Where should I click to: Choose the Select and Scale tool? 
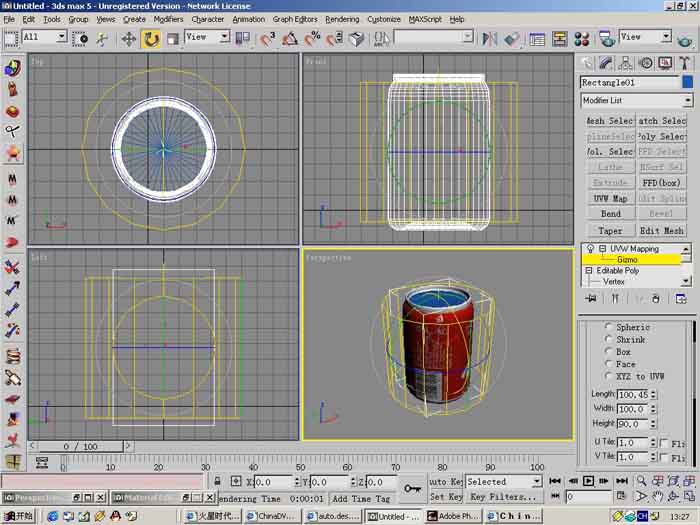point(172,39)
